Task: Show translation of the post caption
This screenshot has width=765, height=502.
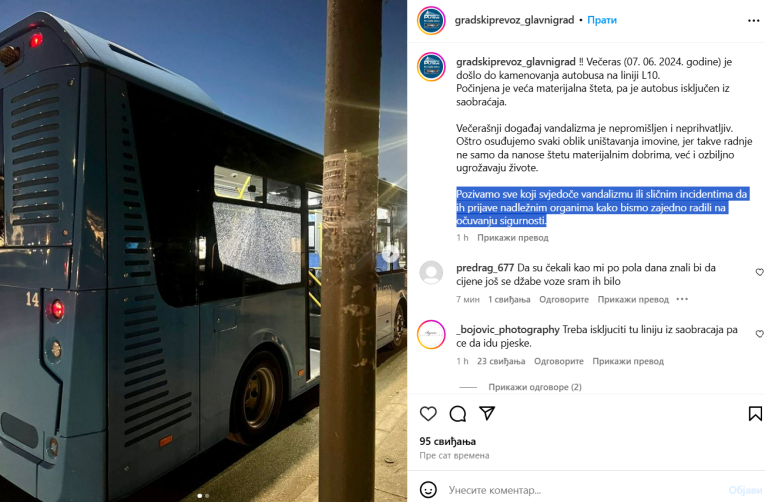Action: click(x=513, y=238)
